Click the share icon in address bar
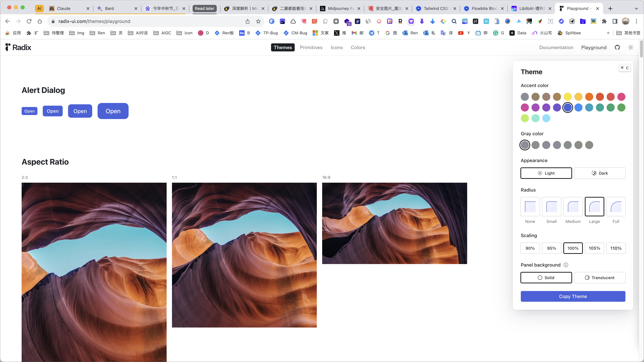The image size is (644, 362). click(248, 21)
